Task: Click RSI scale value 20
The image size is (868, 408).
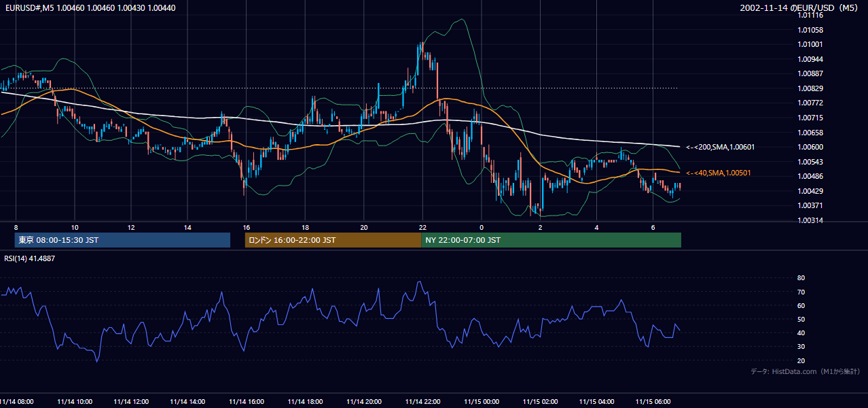Action: [801, 360]
